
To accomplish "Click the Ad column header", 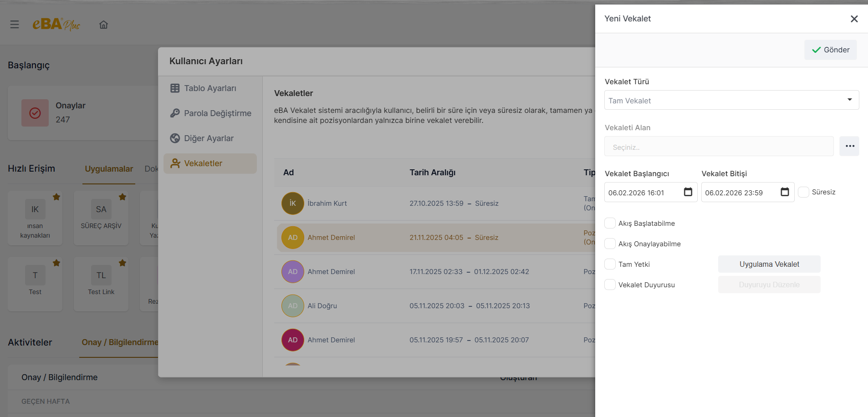I will click(x=289, y=173).
